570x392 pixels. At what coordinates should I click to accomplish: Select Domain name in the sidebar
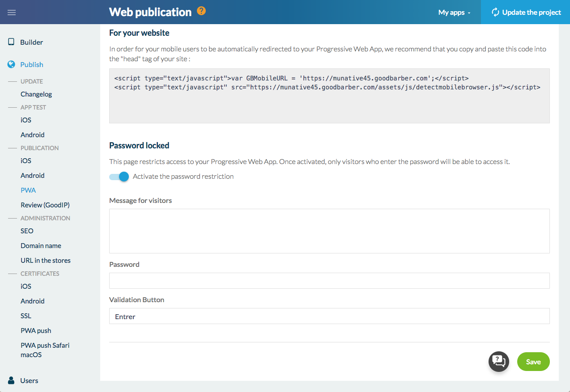pos(41,245)
